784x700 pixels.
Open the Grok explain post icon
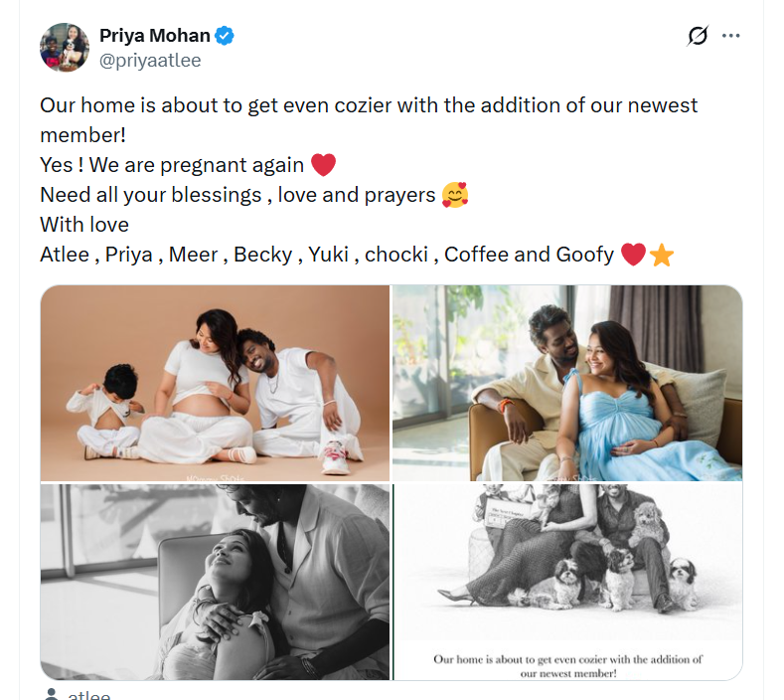(698, 37)
